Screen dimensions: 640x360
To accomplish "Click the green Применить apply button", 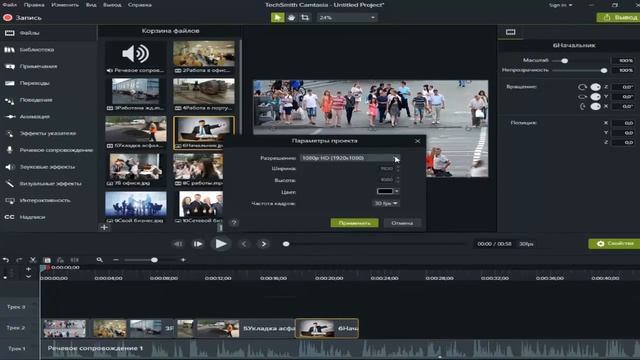I will (354, 223).
